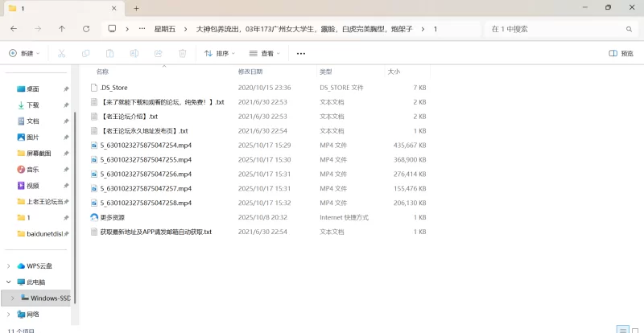Screen dimensions: 644x333
Task: Go back using the back arrow
Action: [x=14, y=29]
